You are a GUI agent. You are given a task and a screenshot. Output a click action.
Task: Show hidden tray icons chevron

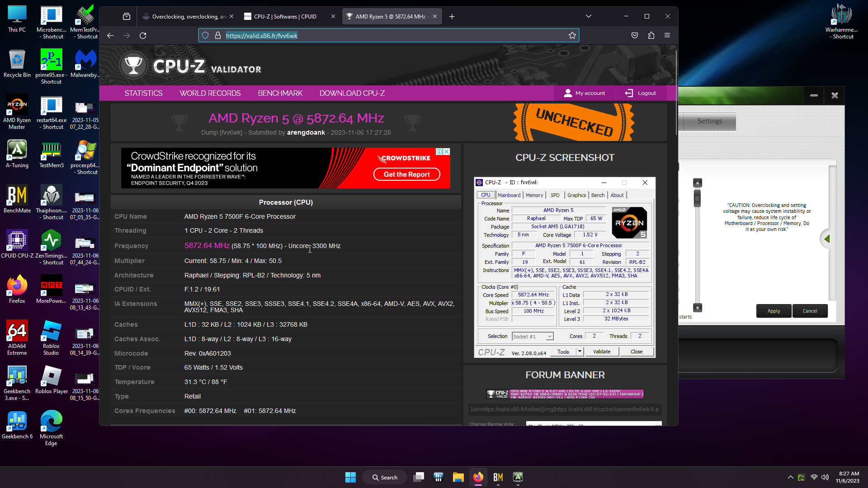click(x=790, y=477)
